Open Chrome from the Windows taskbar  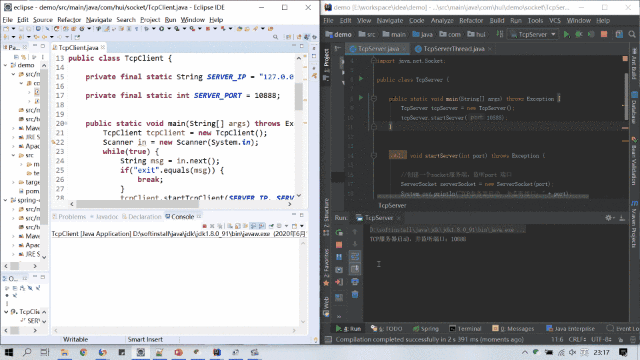click(83, 352)
